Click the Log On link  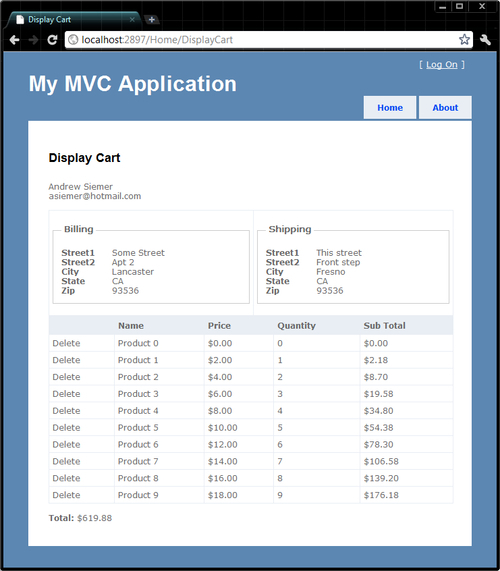[442, 65]
